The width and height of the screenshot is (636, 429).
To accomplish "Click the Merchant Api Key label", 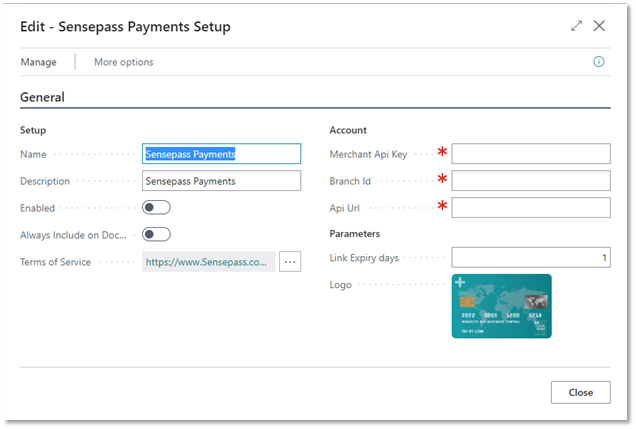I will tap(368, 154).
